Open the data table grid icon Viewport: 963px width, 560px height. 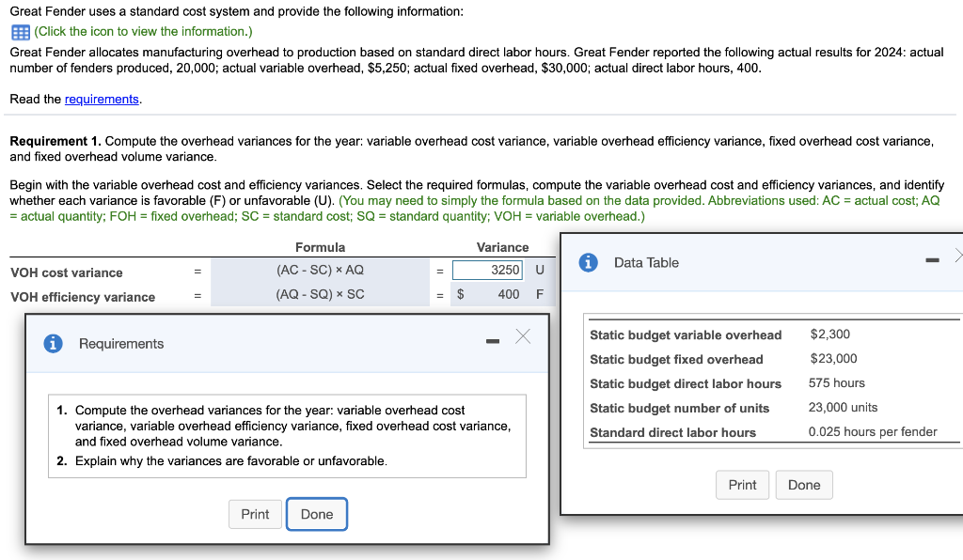tap(21, 32)
